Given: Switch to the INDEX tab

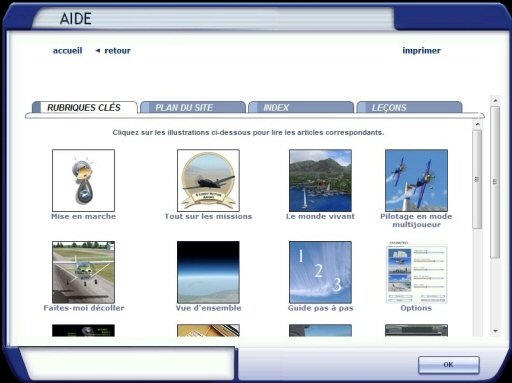Looking at the screenshot, I should pyautogui.click(x=301, y=107).
